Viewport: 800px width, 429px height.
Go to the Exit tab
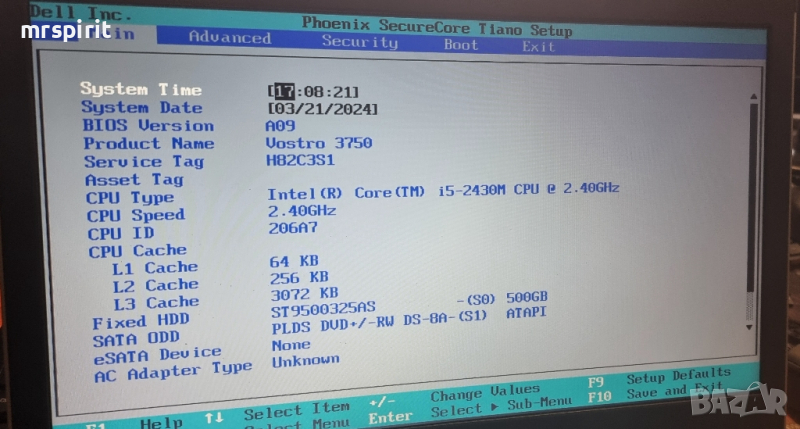coord(538,46)
